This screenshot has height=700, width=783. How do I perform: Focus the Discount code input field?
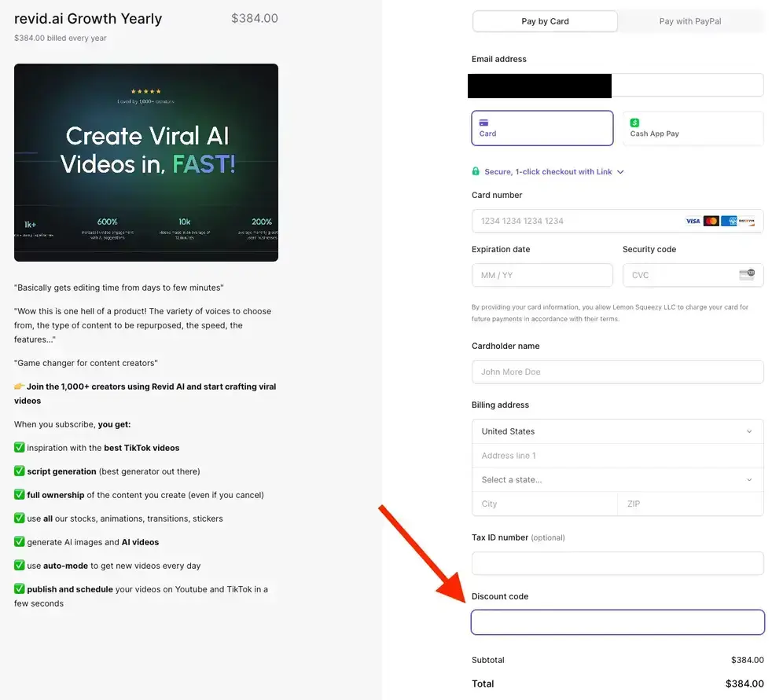617,622
